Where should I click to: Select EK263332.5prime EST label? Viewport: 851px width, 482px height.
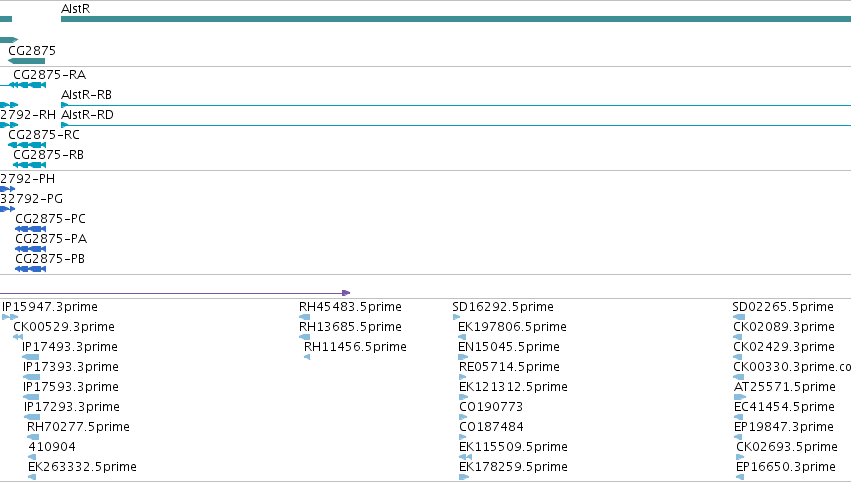point(82,467)
